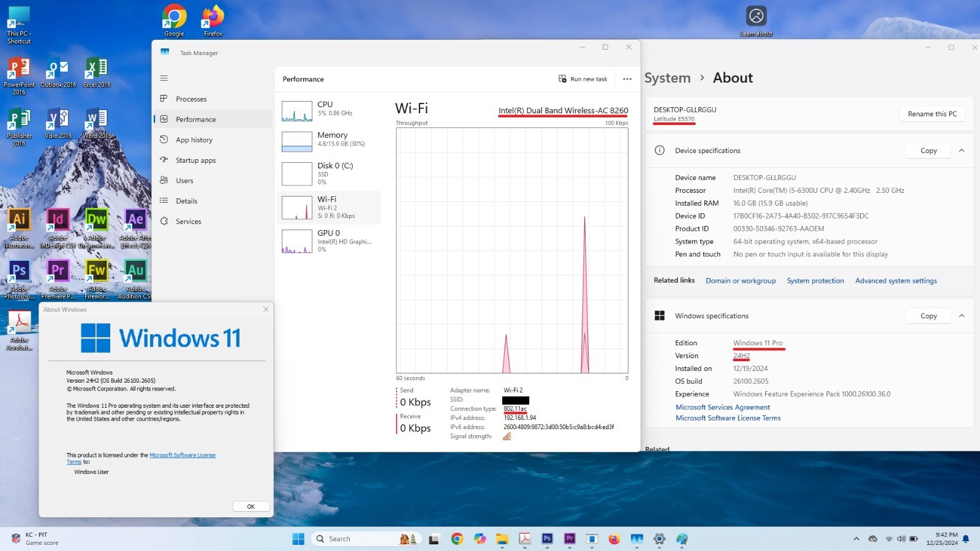Viewport: 980px width, 551px height.
Task: Select the Excel 2016 desktop shortcut
Action: click(97, 73)
